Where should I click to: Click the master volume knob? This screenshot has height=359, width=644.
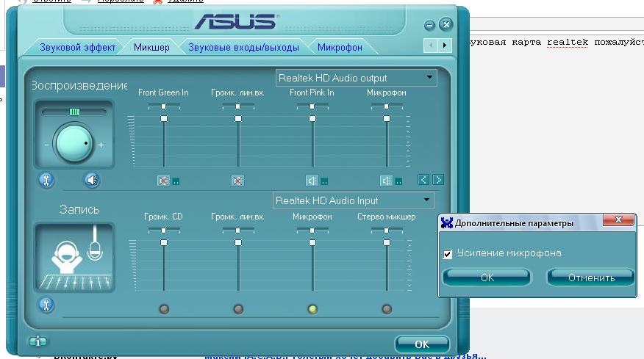point(74,144)
